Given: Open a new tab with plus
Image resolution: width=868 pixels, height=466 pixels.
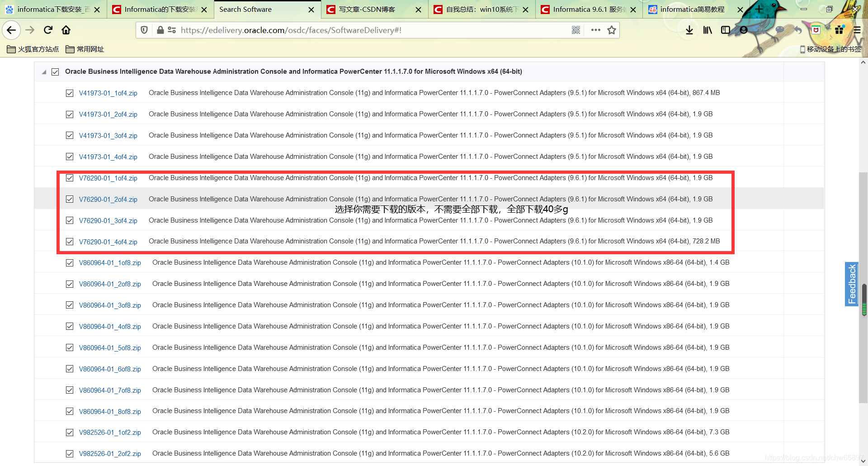Looking at the screenshot, I should (x=759, y=9).
